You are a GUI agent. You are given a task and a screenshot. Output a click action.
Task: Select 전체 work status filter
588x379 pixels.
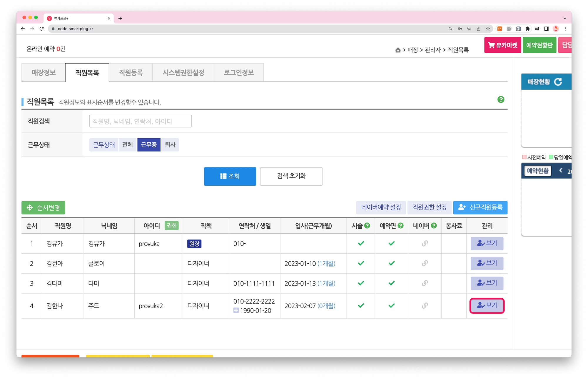127,144
